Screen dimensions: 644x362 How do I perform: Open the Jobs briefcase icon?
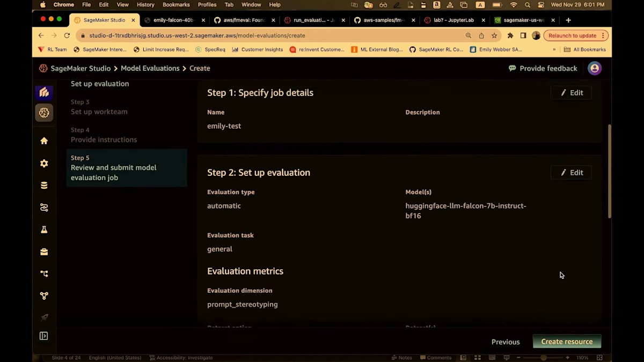tap(44, 252)
